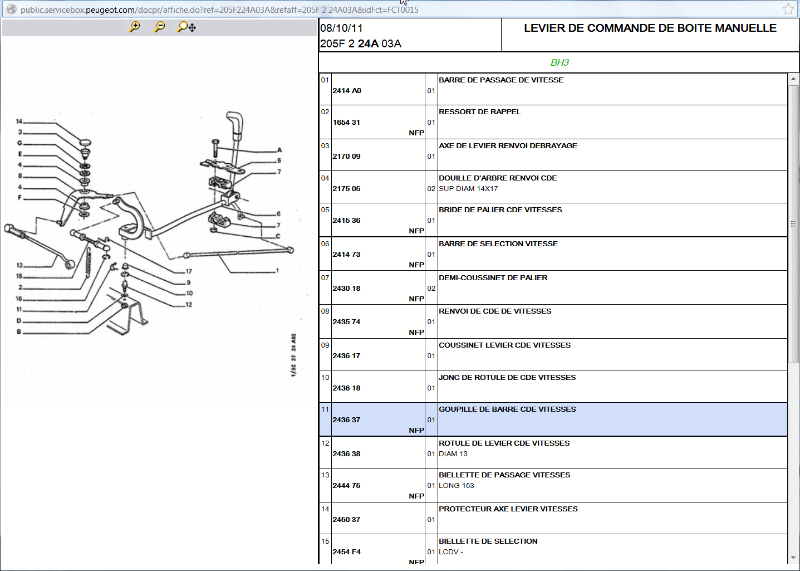Click the parts list scrollbar thumb

click(x=793, y=224)
